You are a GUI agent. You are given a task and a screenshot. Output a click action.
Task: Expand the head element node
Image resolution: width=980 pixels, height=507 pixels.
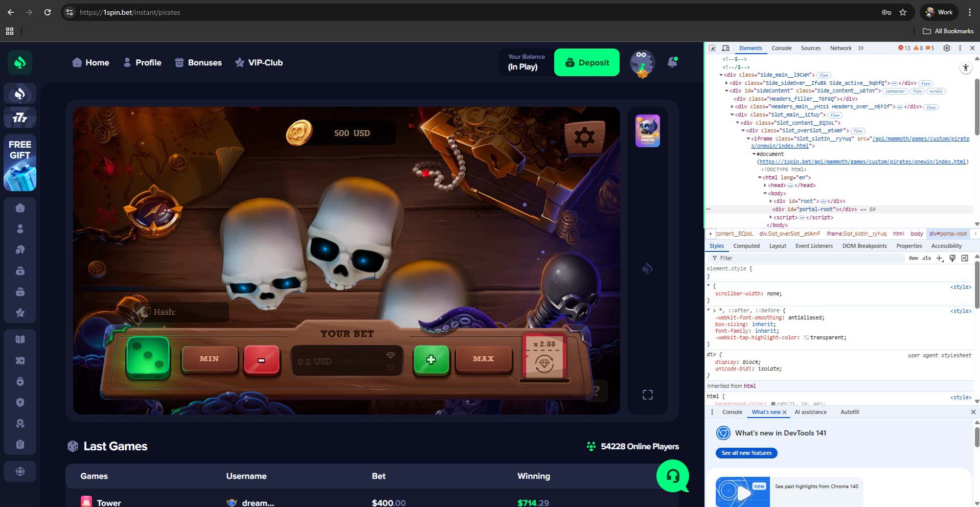(x=765, y=186)
